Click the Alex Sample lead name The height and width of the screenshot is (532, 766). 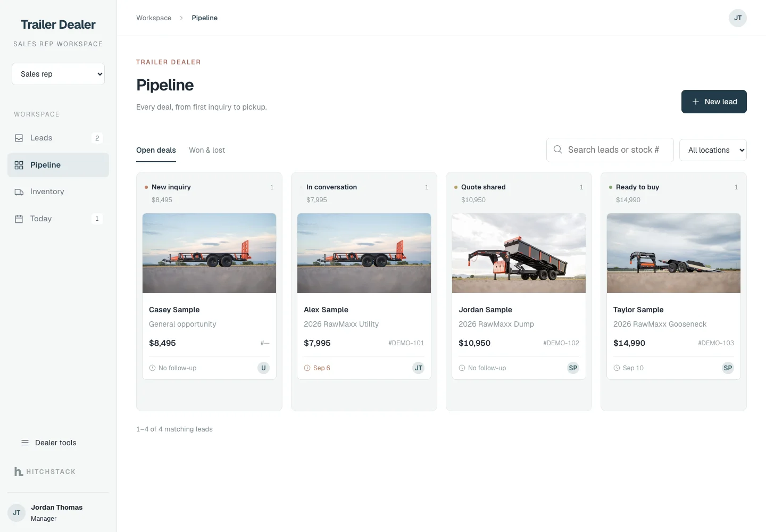326,310
